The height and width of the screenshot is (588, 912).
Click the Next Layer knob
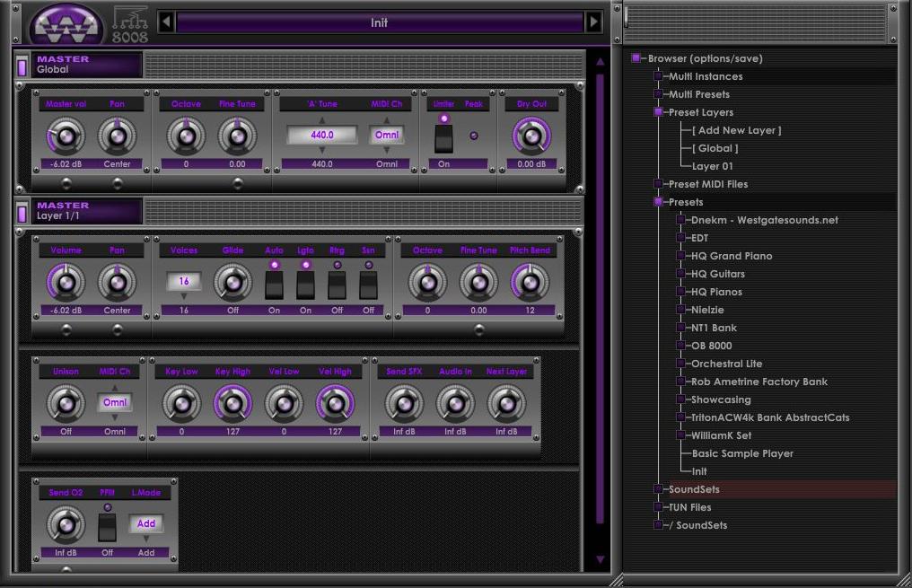pyautogui.click(x=506, y=404)
